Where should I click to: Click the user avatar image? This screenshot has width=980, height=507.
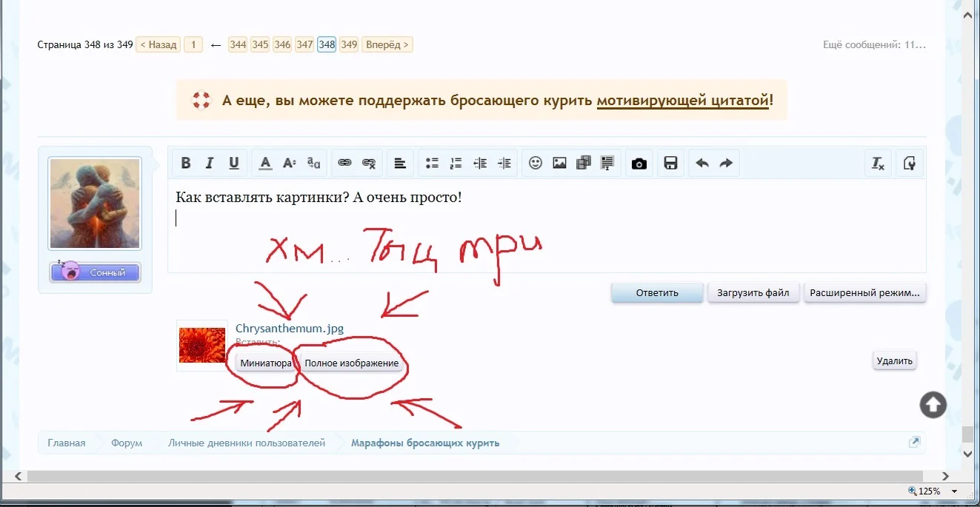pos(95,204)
